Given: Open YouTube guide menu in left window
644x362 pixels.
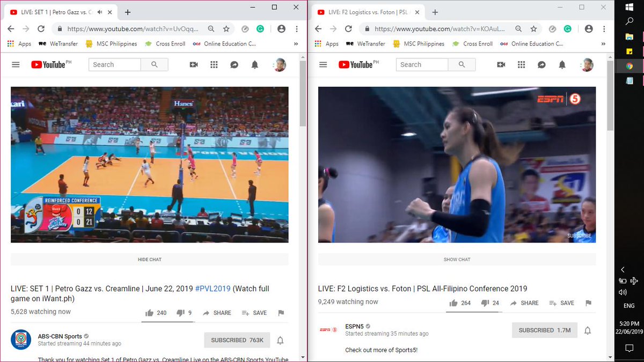Looking at the screenshot, I should coord(16,64).
